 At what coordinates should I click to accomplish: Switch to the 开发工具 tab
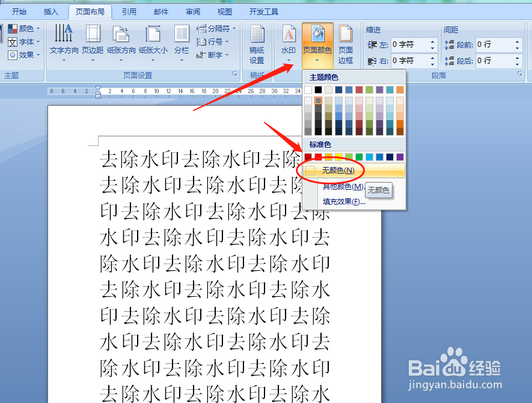coord(264,12)
